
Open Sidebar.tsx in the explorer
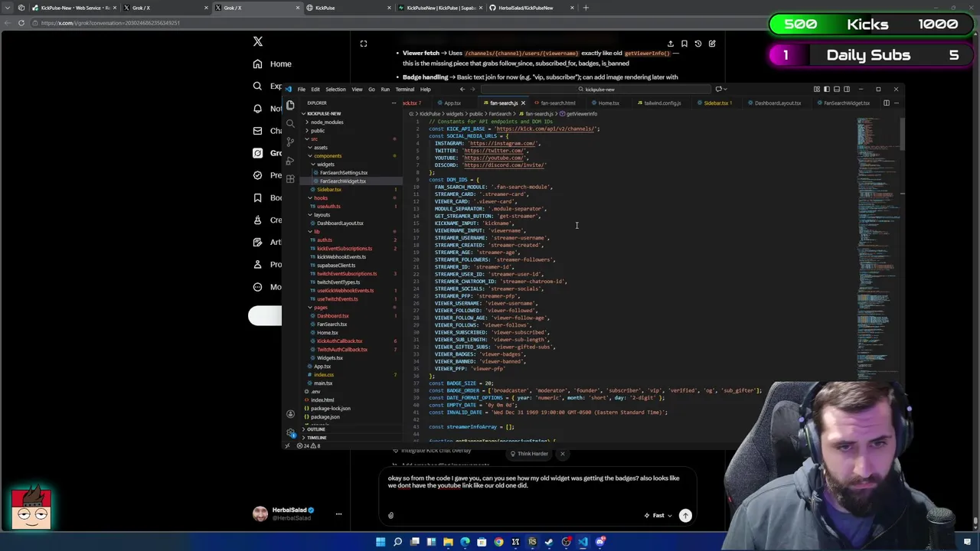pos(329,189)
